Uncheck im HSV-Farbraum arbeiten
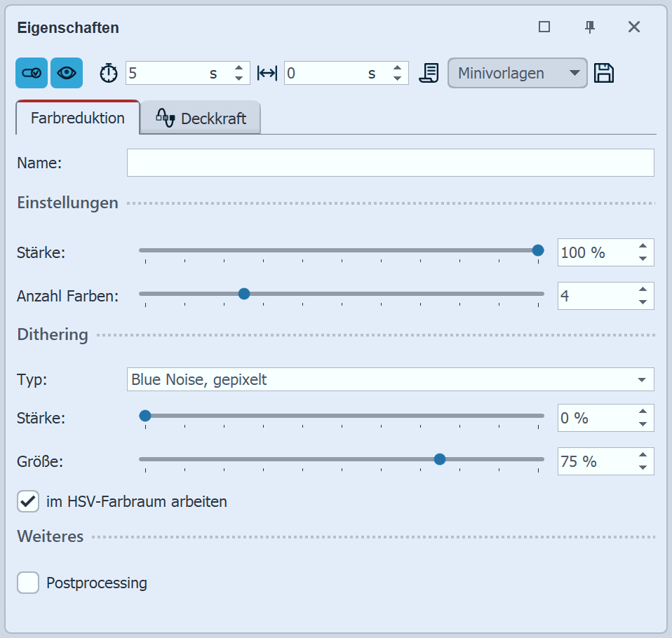 point(28,501)
